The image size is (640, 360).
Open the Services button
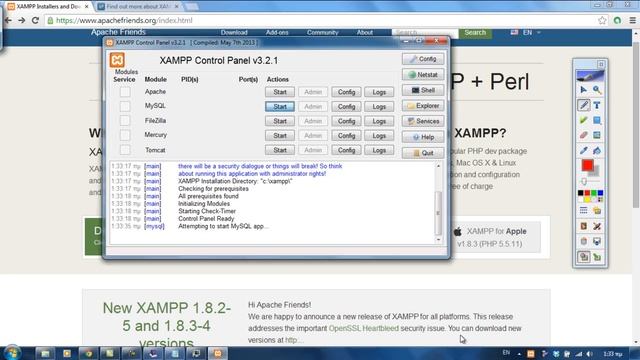point(423,121)
